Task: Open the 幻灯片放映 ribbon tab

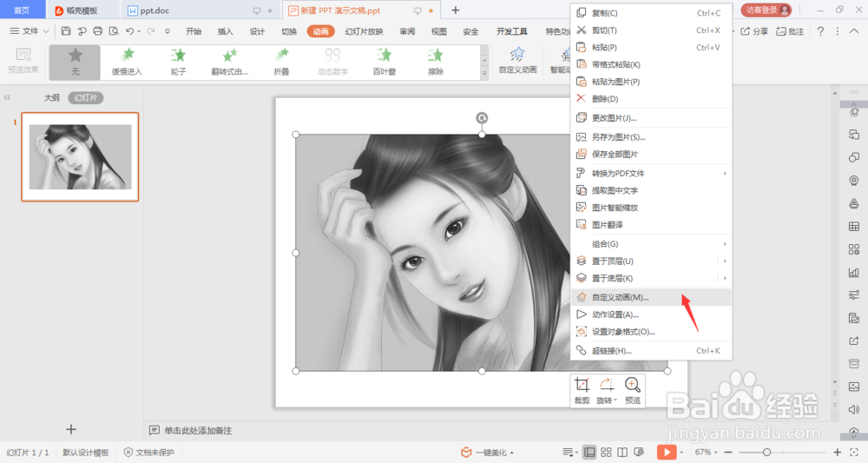Action: [364, 31]
